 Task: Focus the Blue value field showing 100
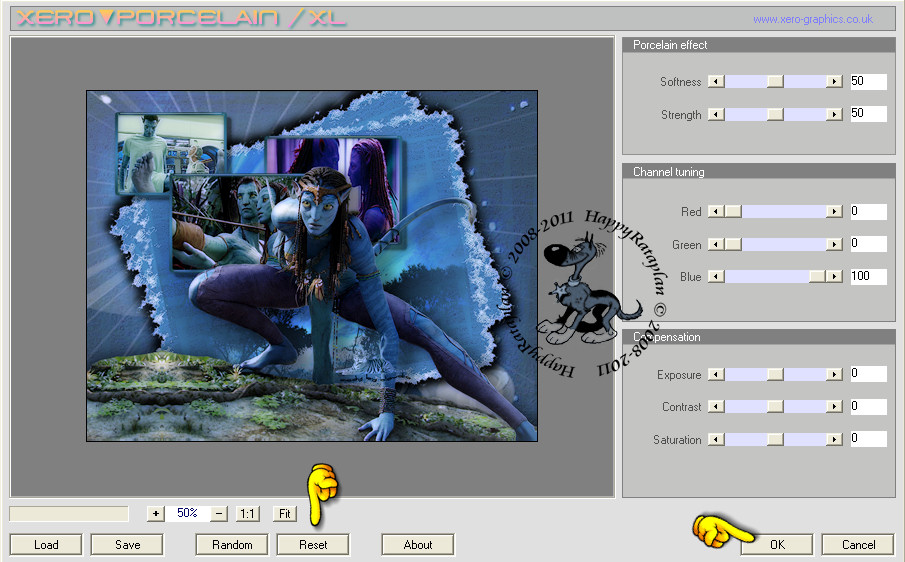868,276
